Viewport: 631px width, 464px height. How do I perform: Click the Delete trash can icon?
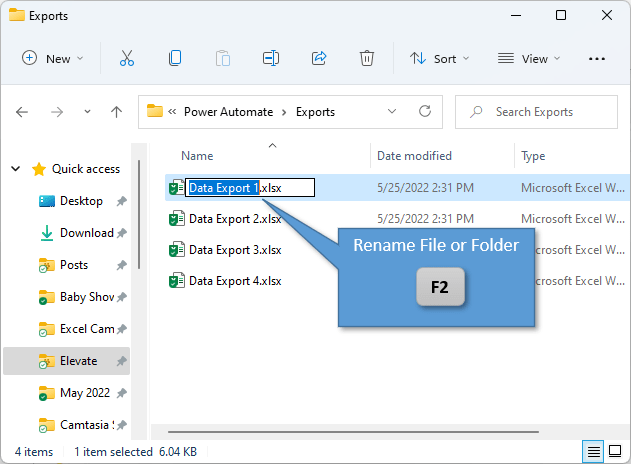(x=367, y=59)
